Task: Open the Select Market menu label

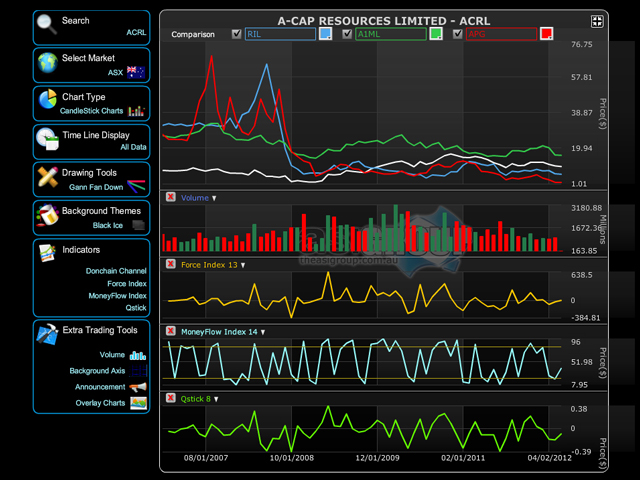Action: 88,58
